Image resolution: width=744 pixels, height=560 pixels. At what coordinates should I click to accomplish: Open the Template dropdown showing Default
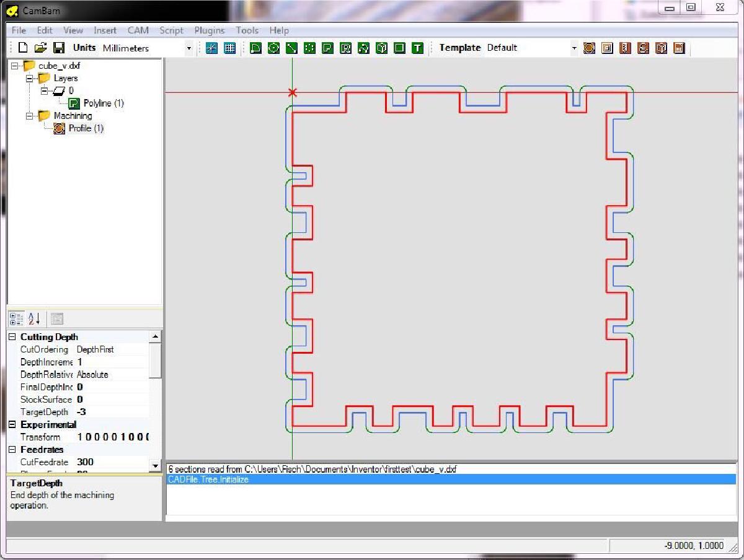tap(573, 48)
